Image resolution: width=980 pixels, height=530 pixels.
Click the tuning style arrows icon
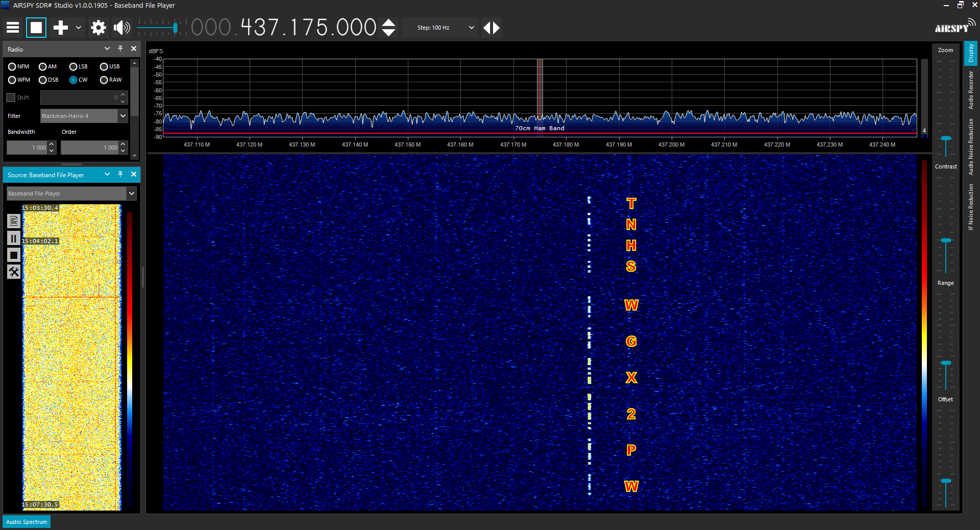[491, 28]
